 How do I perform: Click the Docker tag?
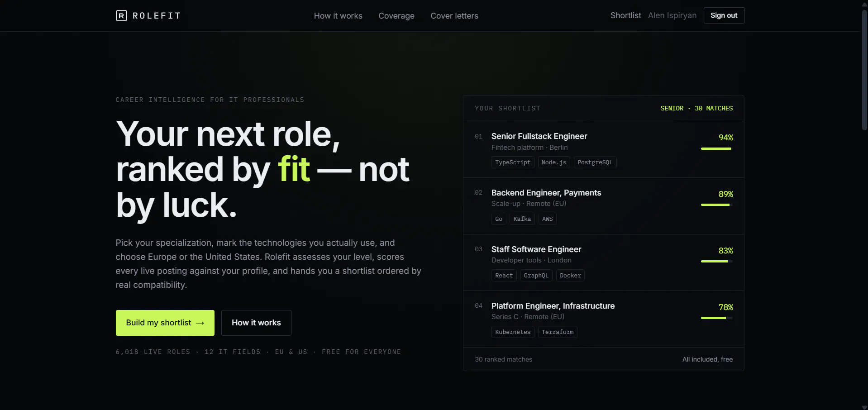click(570, 276)
